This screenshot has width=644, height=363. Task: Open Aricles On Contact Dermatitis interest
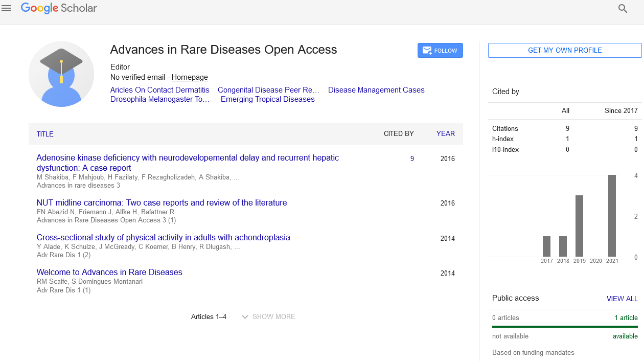[160, 90]
